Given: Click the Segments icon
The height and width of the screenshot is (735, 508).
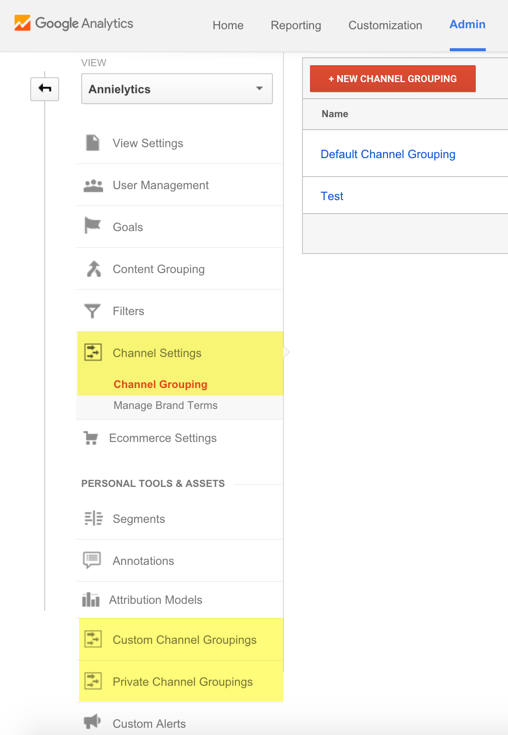Looking at the screenshot, I should [93, 518].
